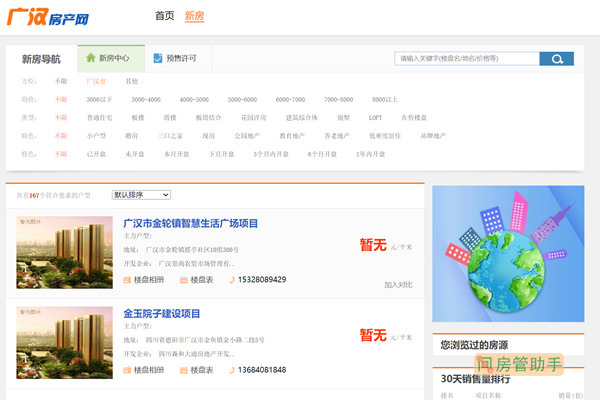Filter location by 广汉市

click(96, 81)
